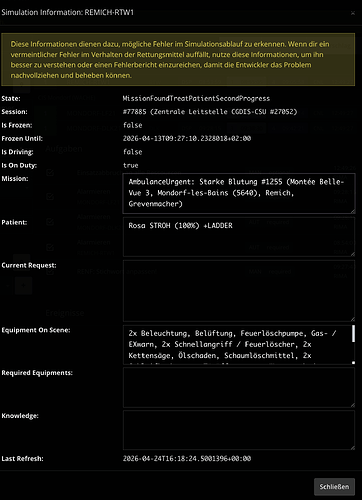Click the Session: label
Viewport: 362px width, 500px height.
pyautogui.click(x=14, y=112)
